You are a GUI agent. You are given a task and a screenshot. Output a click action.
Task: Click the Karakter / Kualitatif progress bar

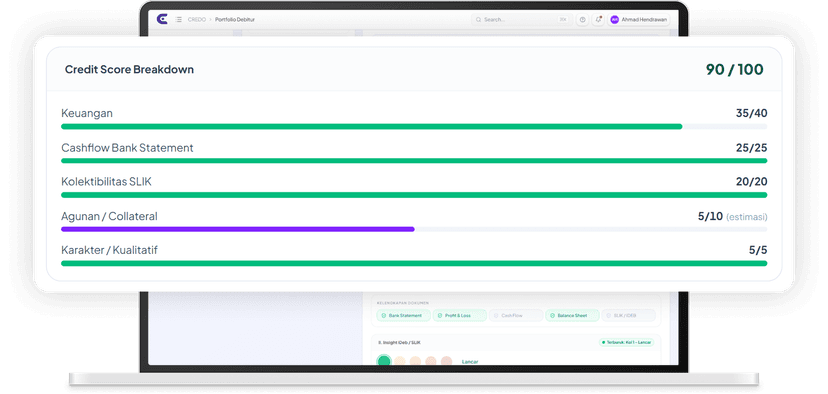coord(414,263)
